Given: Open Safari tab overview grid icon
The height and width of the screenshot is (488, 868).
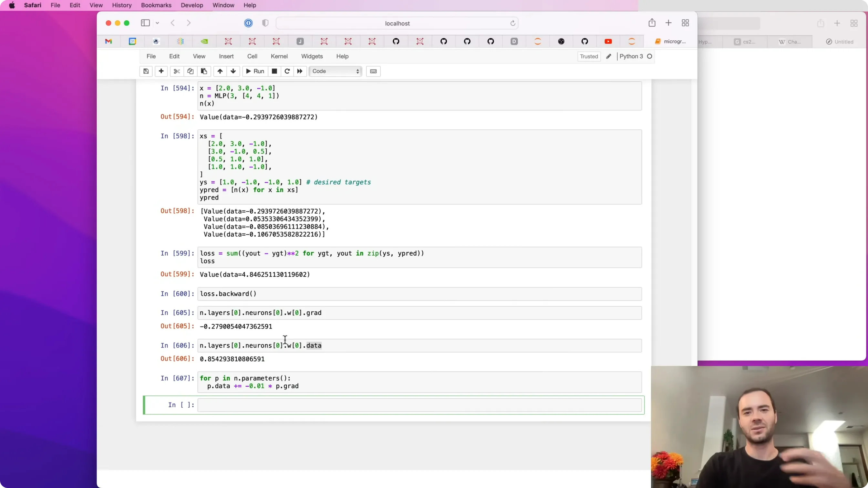Looking at the screenshot, I should coord(685,23).
